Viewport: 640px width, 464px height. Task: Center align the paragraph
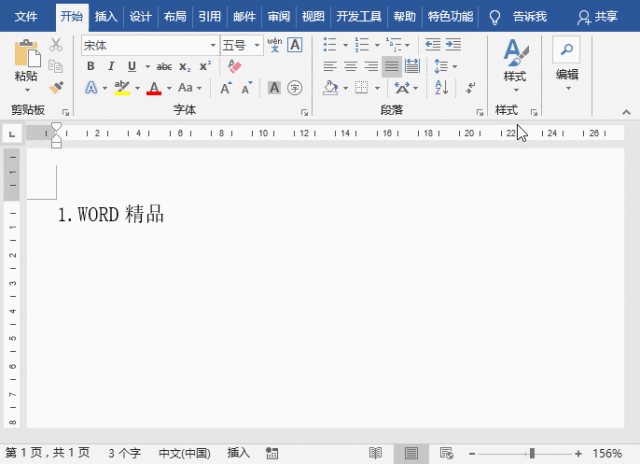[x=350, y=66]
